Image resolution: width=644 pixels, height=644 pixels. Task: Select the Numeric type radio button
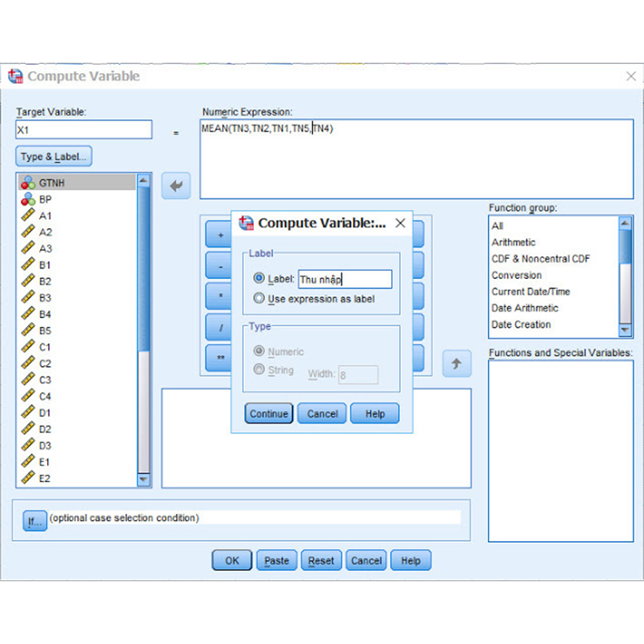(x=259, y=350)
